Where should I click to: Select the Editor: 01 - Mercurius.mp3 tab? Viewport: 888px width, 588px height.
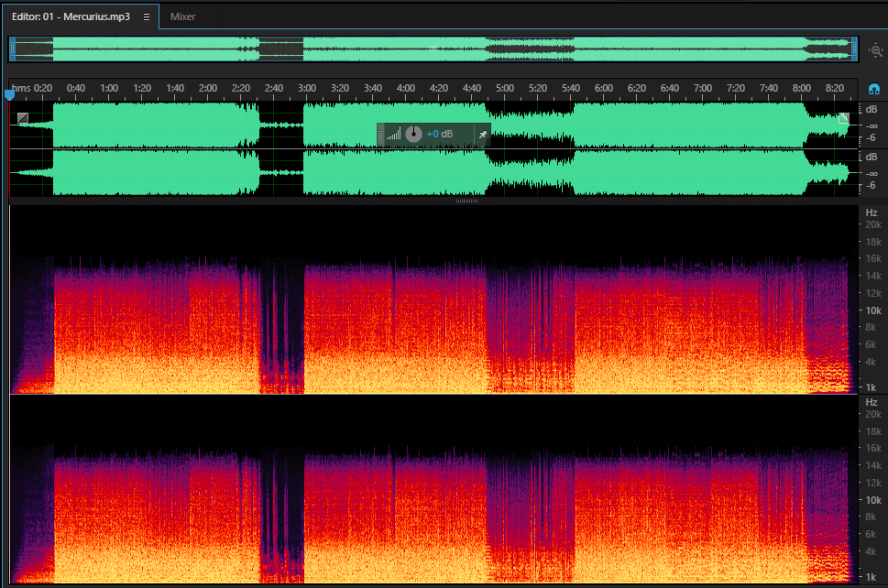tap(71, 17)
